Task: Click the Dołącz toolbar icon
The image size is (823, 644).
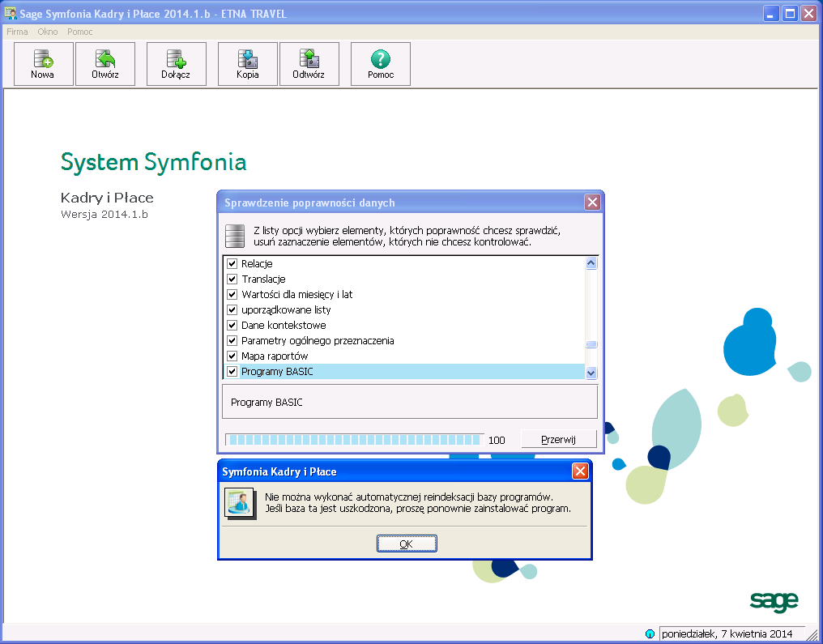Action: (x=176, y=64)
